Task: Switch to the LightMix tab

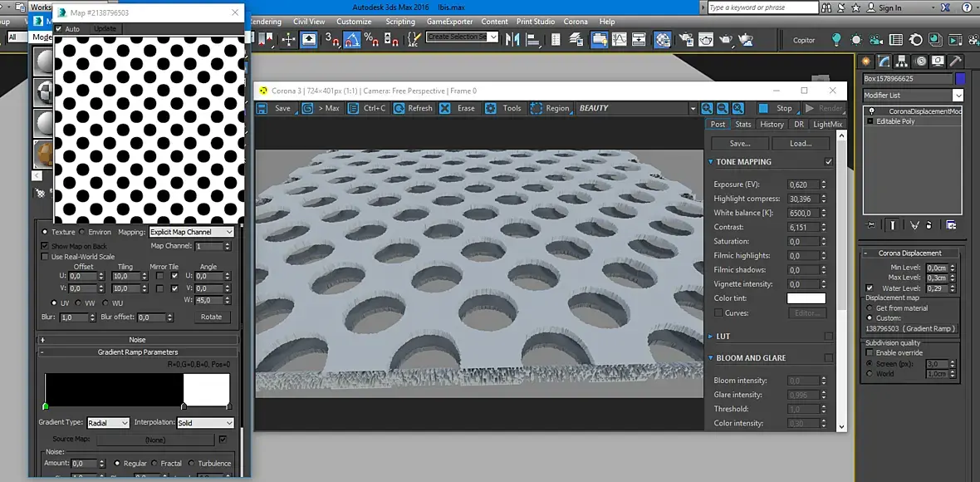Action: (x=827, y=124)
